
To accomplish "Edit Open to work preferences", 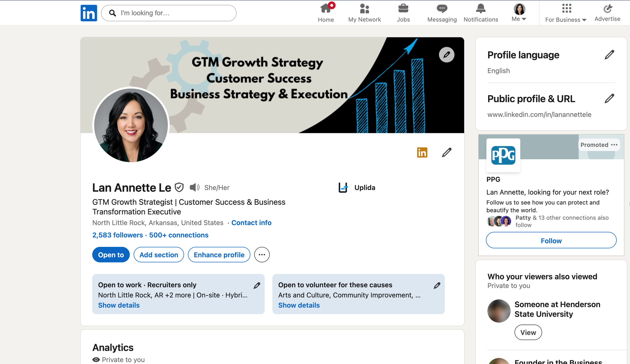I will pyautogui.click(x=257, y=285).
